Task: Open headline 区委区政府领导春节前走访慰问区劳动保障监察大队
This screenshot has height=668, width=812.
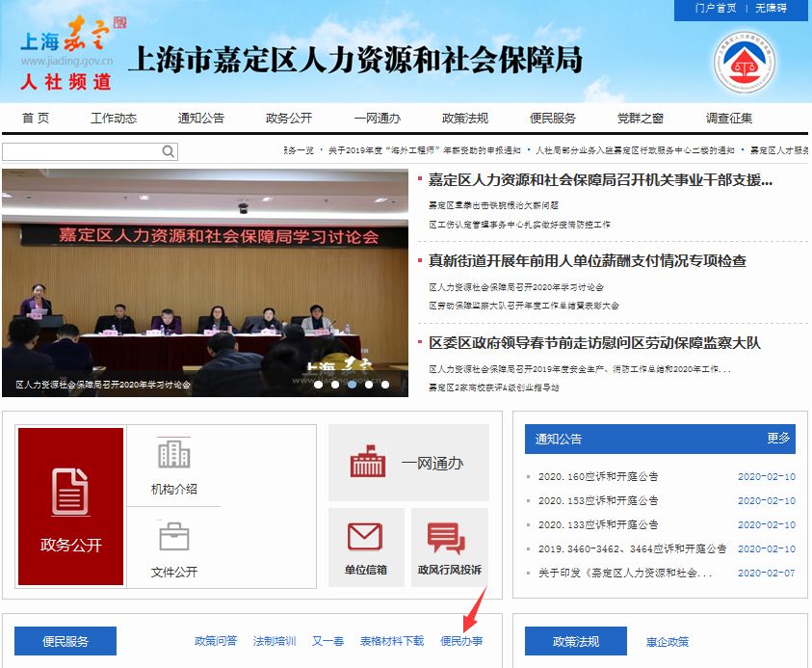Action: coord(594,343)
